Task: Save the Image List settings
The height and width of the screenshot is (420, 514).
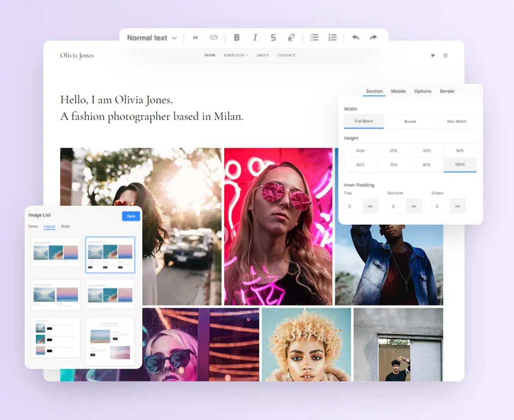Action: click(131, 216)
